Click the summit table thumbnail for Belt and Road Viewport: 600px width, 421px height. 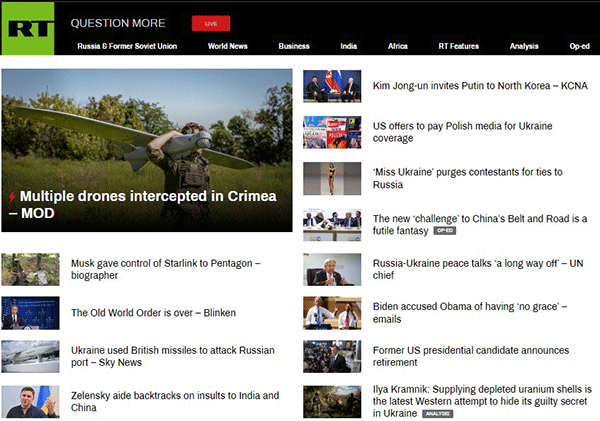point(332,225)
